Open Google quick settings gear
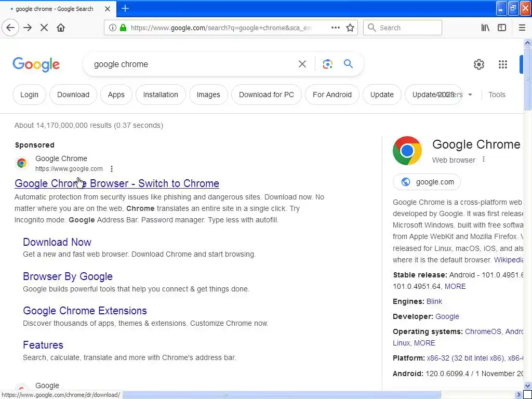 click(478, 64)
